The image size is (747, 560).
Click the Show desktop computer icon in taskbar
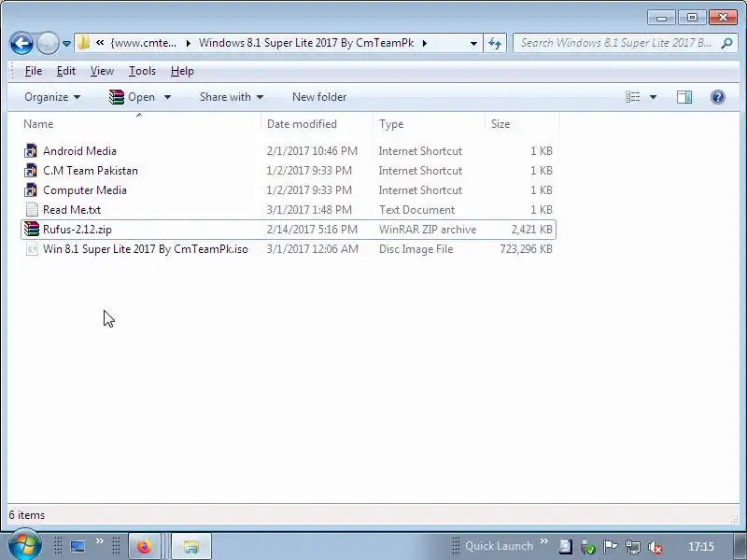coord(78,546)
